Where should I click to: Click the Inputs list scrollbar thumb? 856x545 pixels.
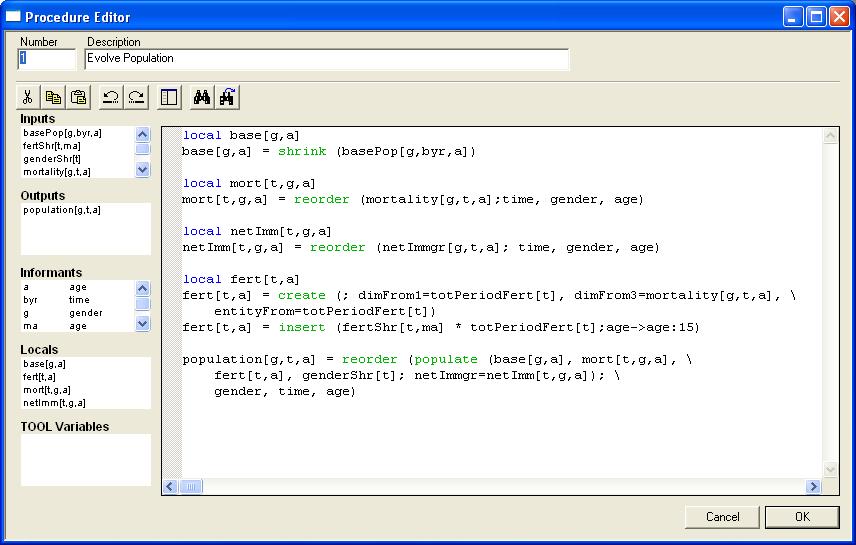[142, 149]
